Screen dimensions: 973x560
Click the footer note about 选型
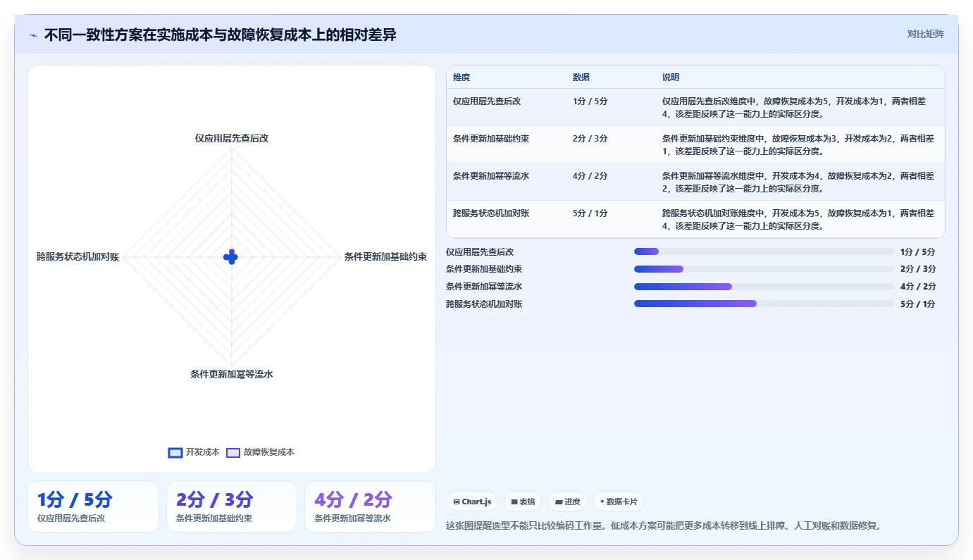click(664, 525)
